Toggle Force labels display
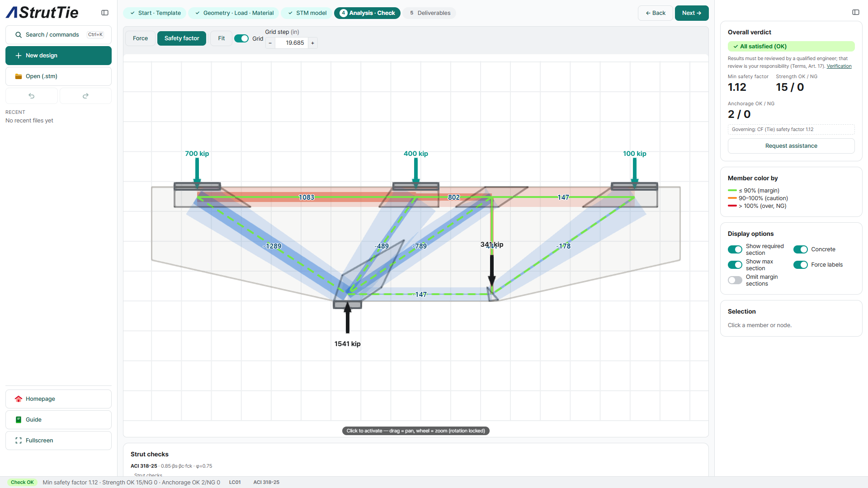The height and width of the screenshot is (488, 868). click(801, 265)
